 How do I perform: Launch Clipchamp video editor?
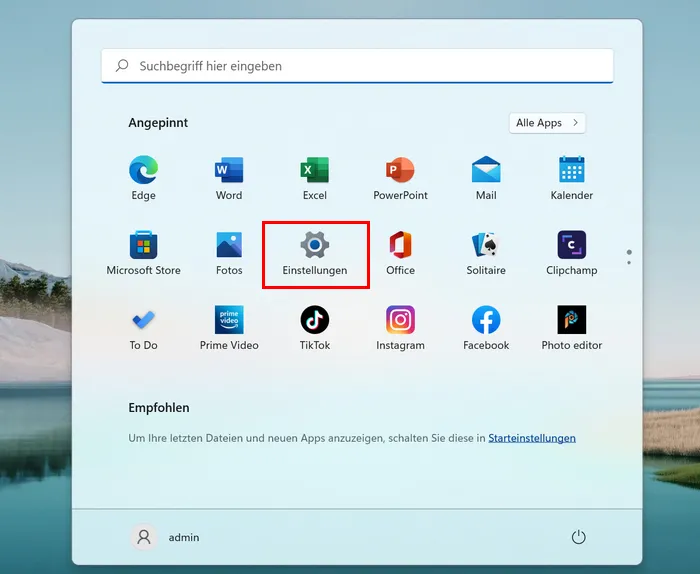click(x=572, y=253)
